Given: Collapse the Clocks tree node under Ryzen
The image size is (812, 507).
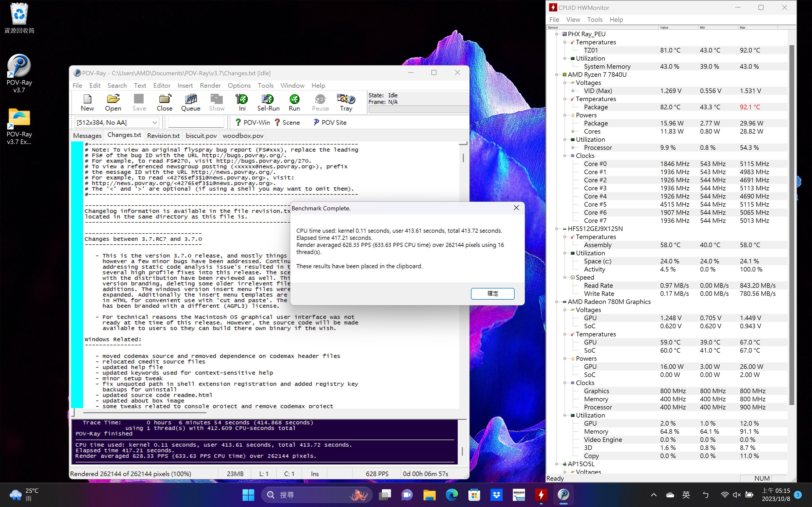Looking at the screenshot, I should click(565, 156).
